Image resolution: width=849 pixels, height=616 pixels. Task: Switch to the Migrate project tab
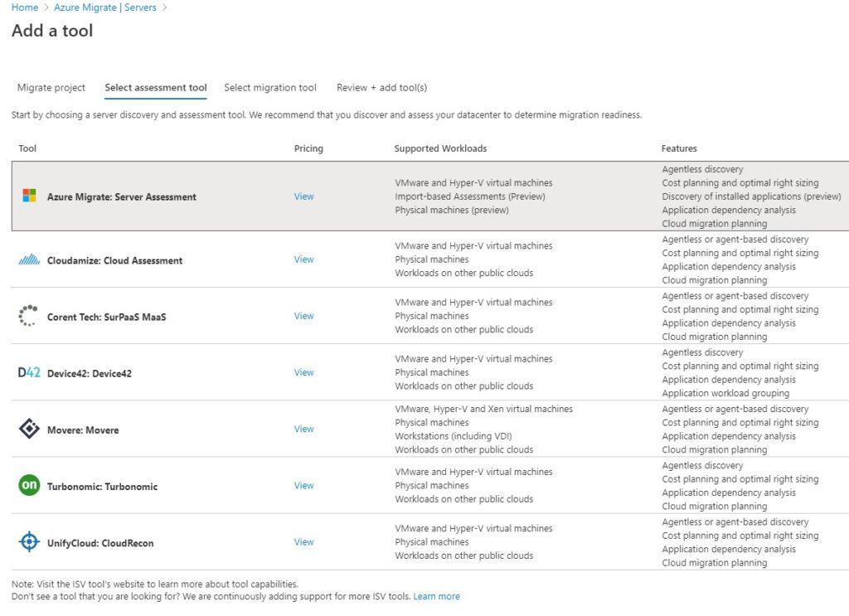pos(51,87)
